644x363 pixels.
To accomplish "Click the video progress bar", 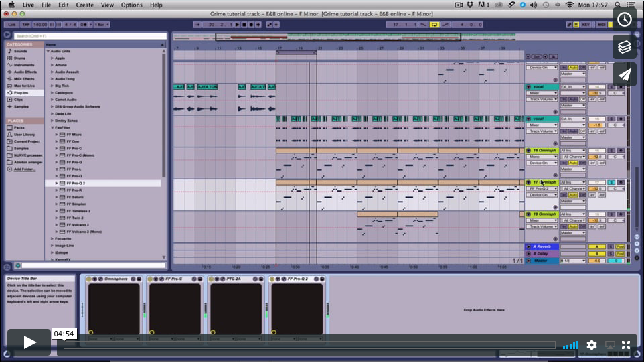I will (x=309, y=345).
